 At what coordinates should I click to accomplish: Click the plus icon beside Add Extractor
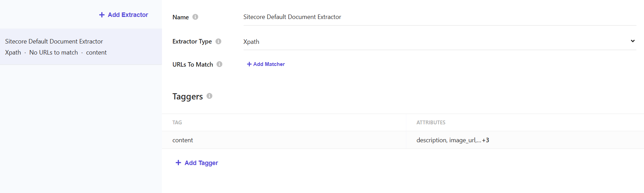[x=102, y=15]
